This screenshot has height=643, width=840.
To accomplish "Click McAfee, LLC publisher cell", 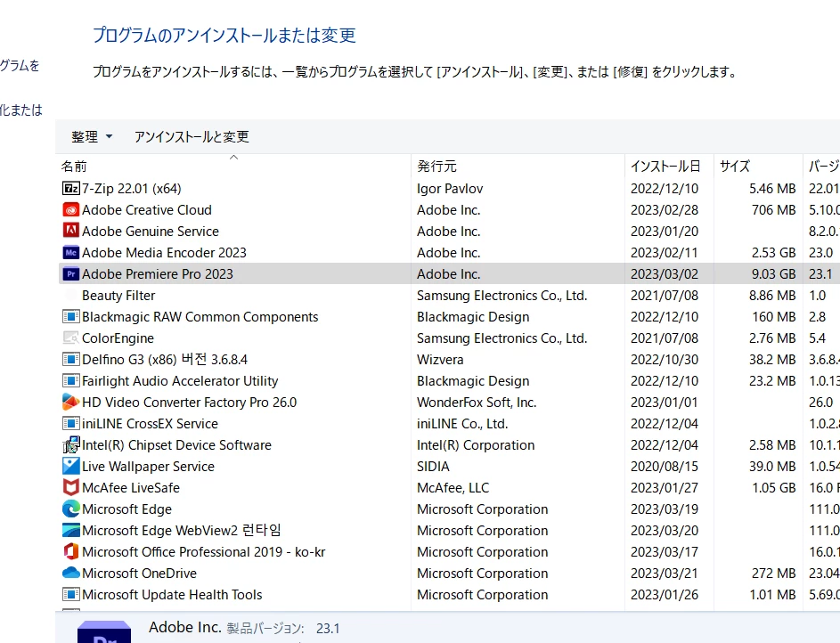I will (x=453, y=488).
